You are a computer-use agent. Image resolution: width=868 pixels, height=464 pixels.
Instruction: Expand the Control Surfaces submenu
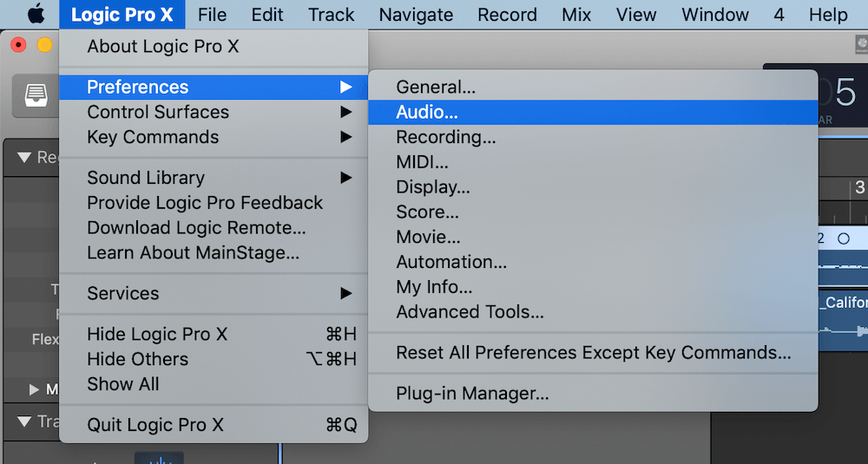click(158, 112)
